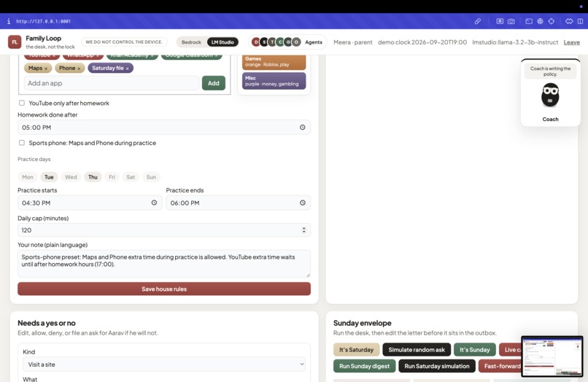Remove the Maps app chip
Viewport: 588px width, 382px height.
click(46, 69)
